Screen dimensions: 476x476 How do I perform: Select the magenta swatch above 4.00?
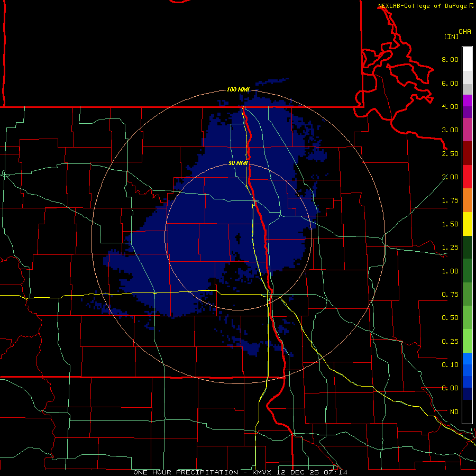[x=467, y=100]
